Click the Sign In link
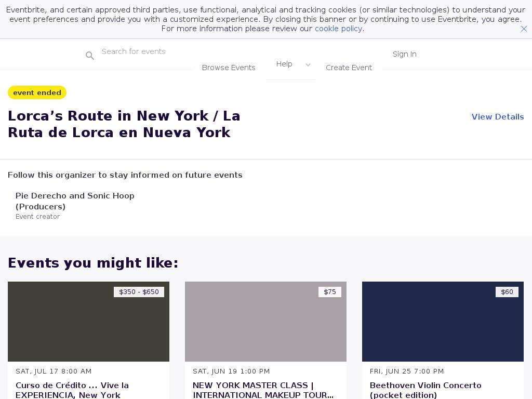This screenshot has height=399, width=532. [404, 54]
